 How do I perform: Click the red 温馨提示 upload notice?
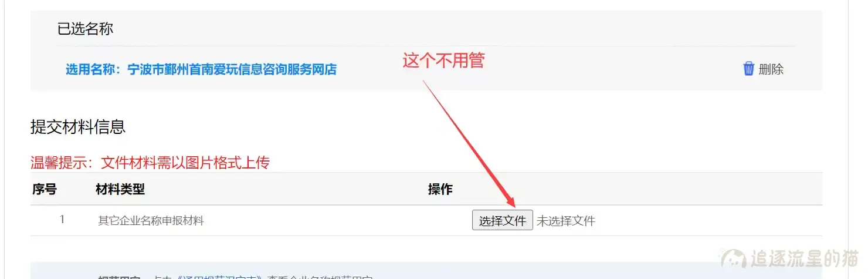150,163
